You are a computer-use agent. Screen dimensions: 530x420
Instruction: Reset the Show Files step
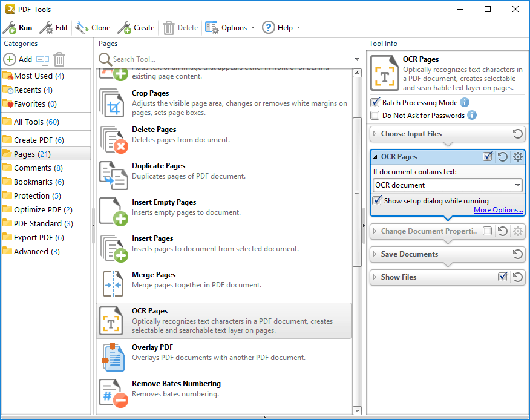(x=517, y=277)
